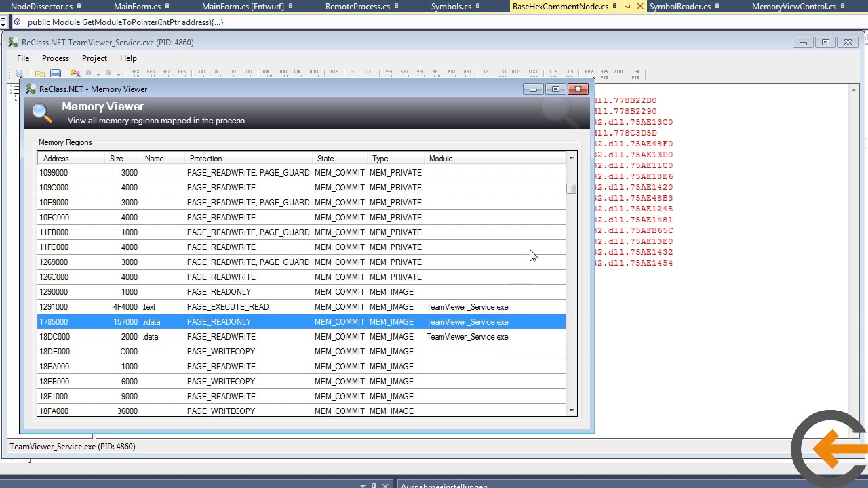This screenshot has width=868, height=488.
Task: Select the ARY PTR node type icon
Action: (x=604, y=73)
